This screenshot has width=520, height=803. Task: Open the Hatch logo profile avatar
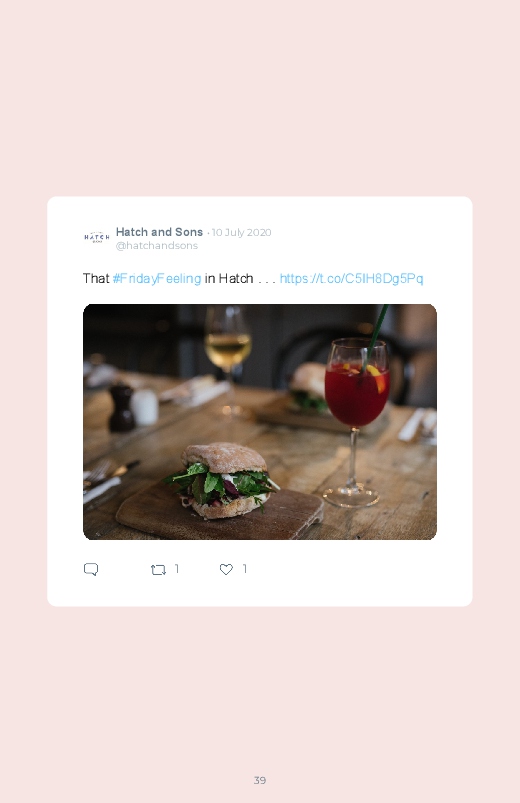pyautogui.click(x=97, y=237)
